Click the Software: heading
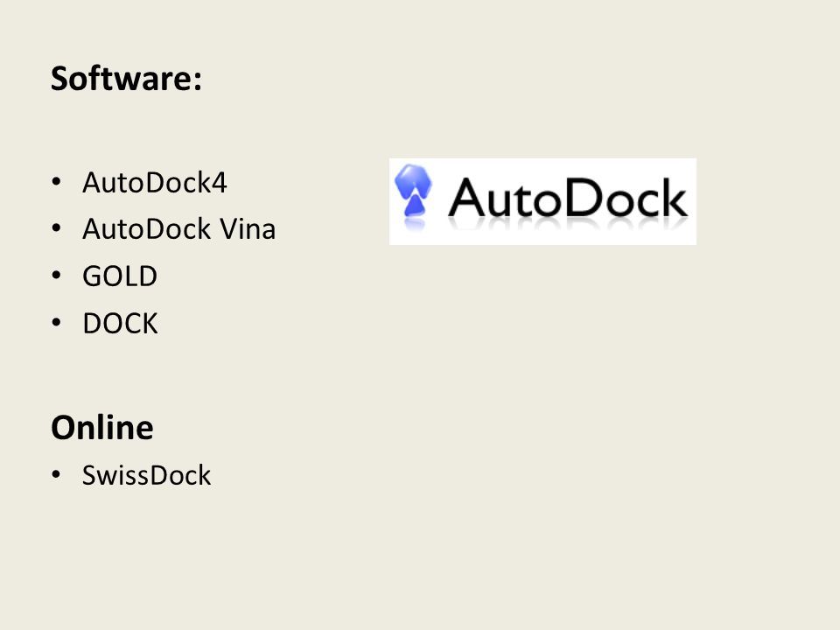Image resolution: width=840 pixels, height=630 pixels. [x=126, y=78]
